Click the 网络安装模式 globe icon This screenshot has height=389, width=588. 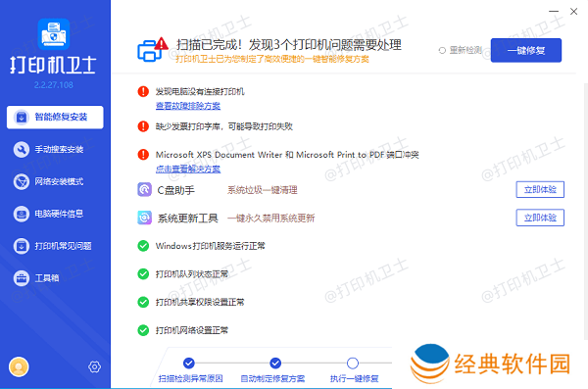22,181
